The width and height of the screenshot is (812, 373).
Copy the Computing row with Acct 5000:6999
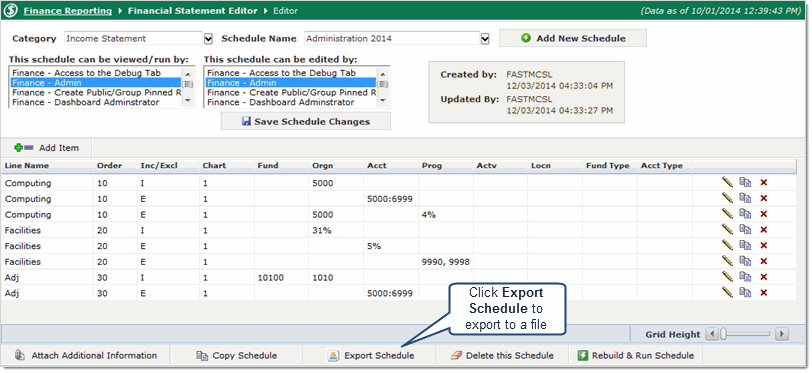pyautogui.click(x=745, y=198)
